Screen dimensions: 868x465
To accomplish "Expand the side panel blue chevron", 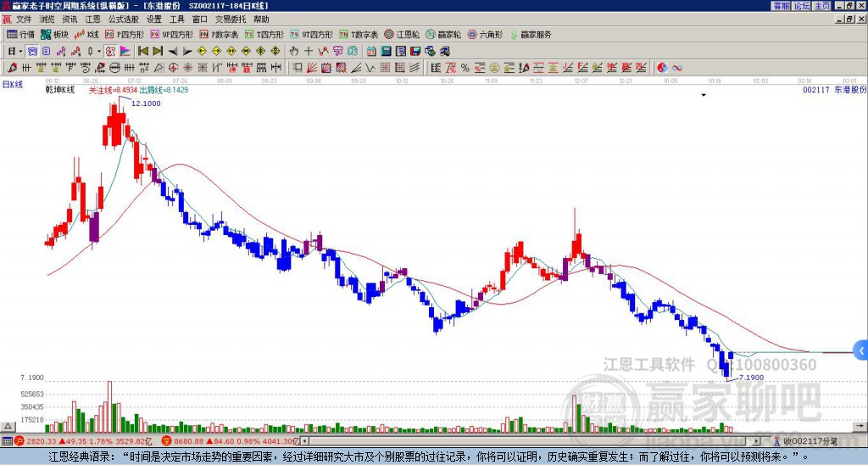I will pyautogui.click(x=861, y=350).
